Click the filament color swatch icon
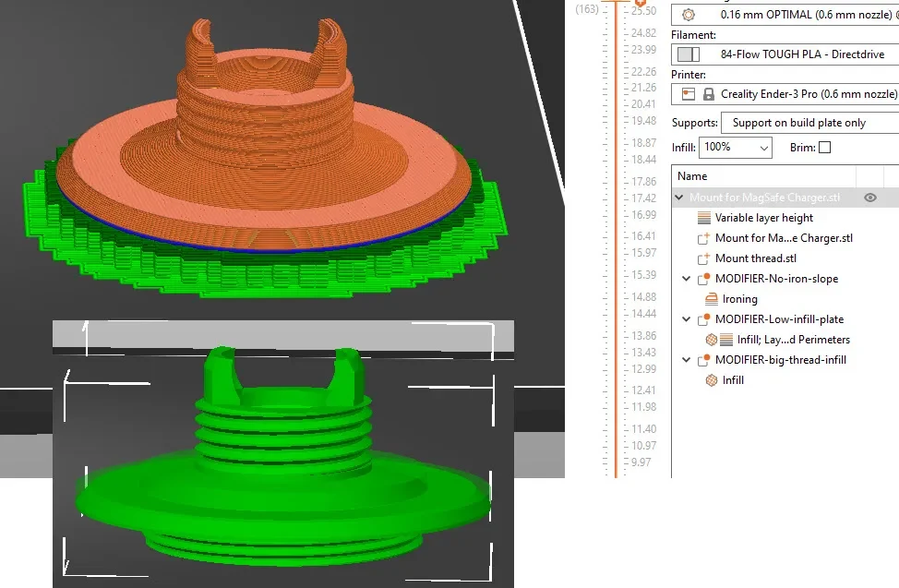899x588 pixels. coord(689,54)
